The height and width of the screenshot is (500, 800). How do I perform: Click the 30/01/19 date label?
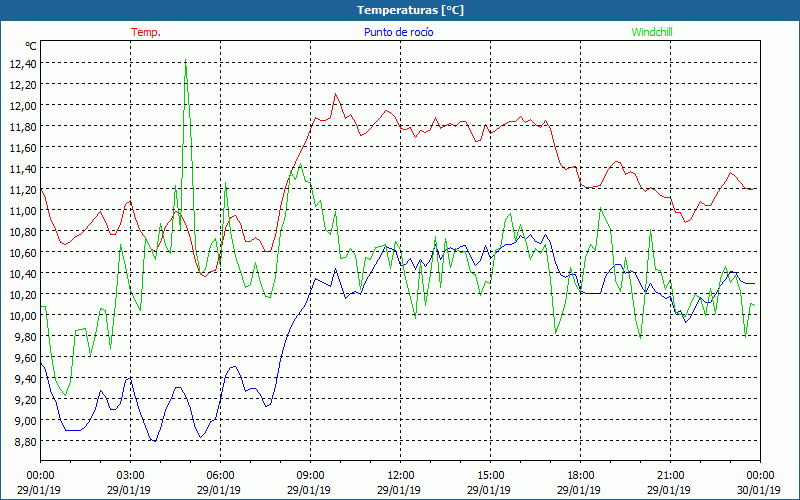[x=758, y=490]
